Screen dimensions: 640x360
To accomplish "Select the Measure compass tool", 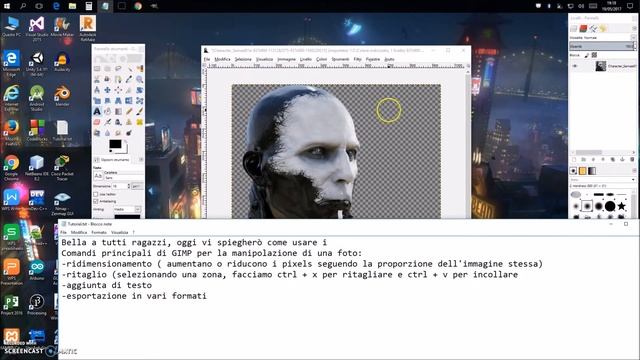I will (97, 90).
